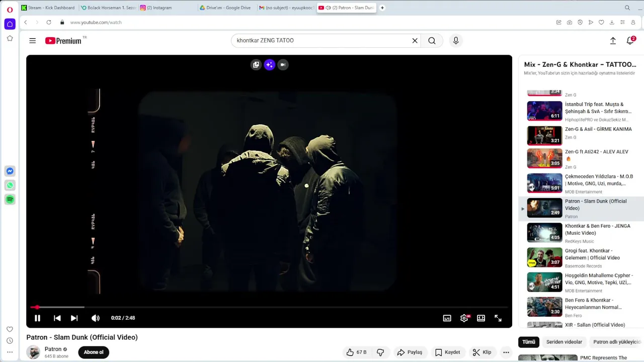Play Khontkar & Ben Fero - JENGA

pos(581,233)
